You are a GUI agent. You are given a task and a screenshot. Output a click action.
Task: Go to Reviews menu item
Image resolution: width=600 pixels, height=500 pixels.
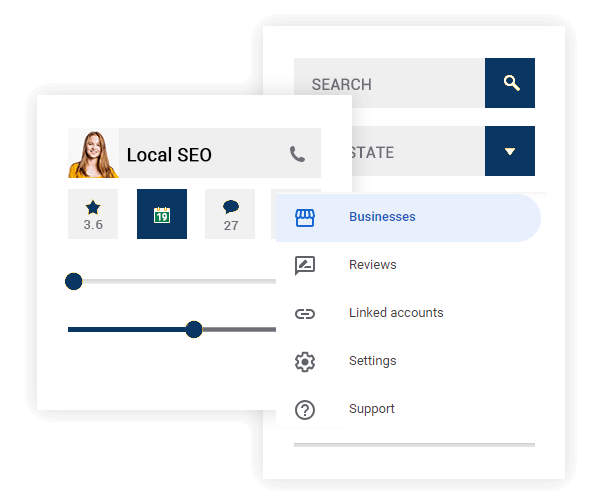(x=408, y=265)
